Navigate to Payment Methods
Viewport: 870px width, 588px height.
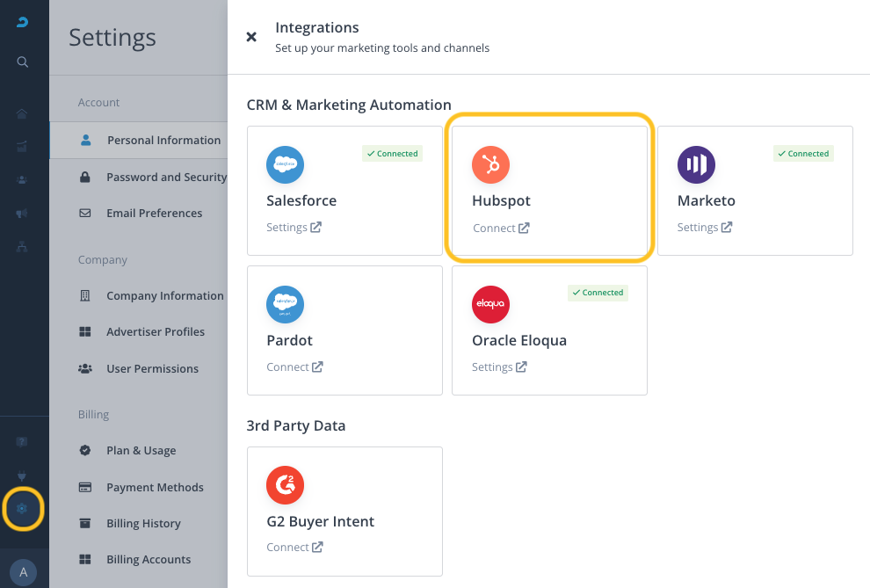pyautogui.click(x=155, y=487)
